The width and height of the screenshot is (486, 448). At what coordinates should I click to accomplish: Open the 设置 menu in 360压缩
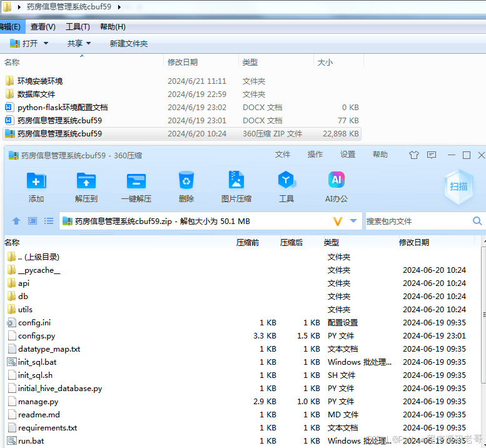347,155
